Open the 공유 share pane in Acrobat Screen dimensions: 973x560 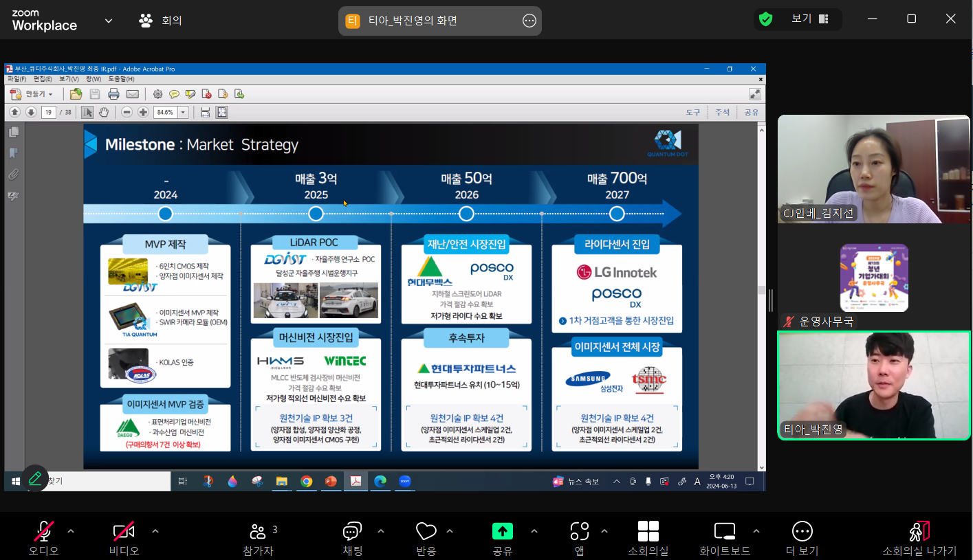pos(752,112)
